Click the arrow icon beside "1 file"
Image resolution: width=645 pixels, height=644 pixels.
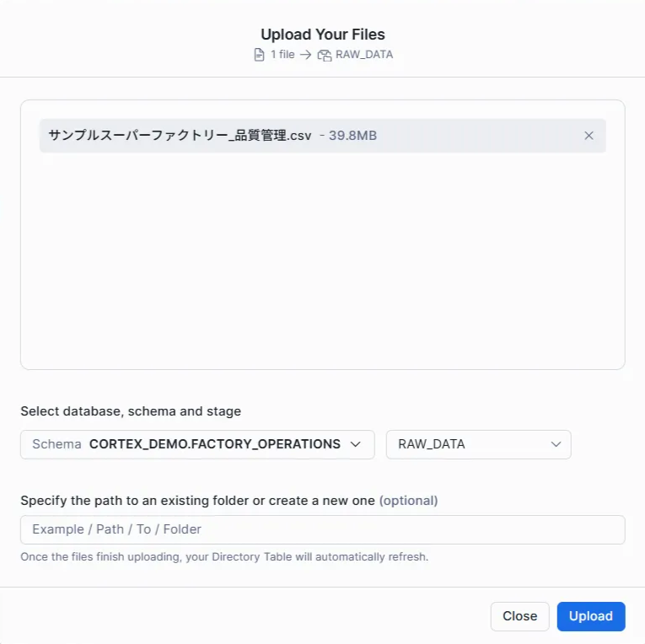[306, 55]
